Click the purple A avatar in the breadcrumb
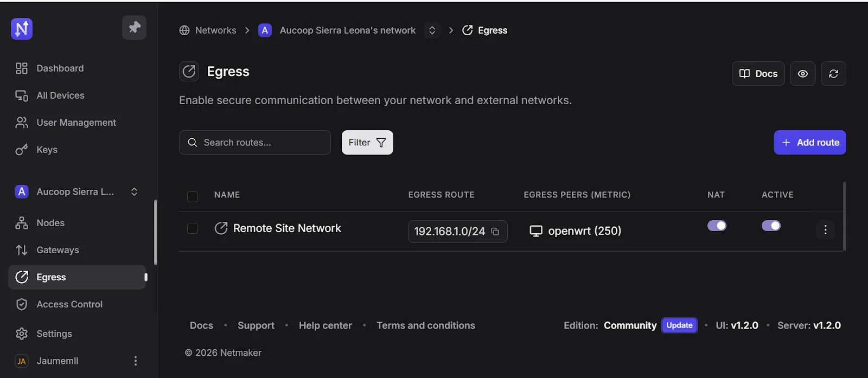Image resolution: width=868 pixels, height=378 pixels. coord(265,30)
